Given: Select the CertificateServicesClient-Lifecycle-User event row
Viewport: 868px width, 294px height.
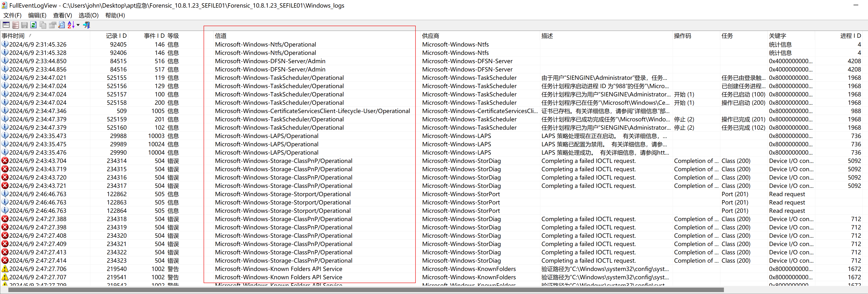Looking at the screenshot, I should [312, 111].
